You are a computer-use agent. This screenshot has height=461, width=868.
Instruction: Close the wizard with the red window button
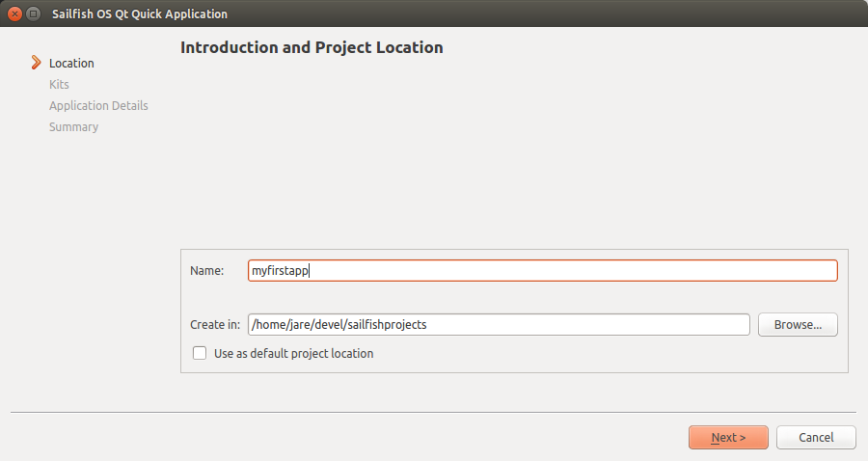pyautogui.click(x=14, y=14)
